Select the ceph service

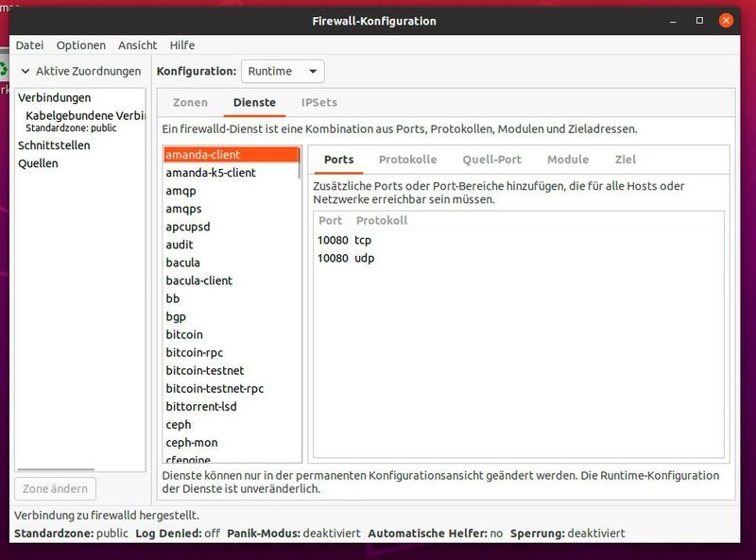tap(231, 425)
